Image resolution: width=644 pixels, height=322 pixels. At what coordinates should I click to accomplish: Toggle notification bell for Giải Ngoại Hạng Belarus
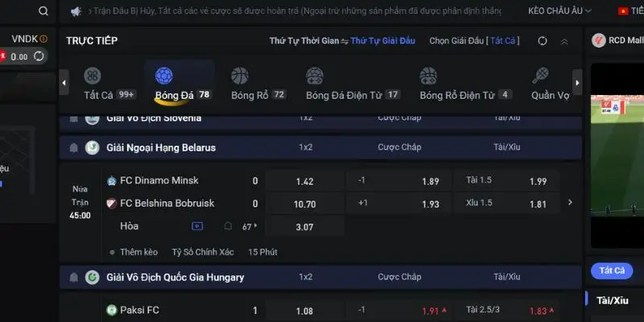click(x=73, y=148)
